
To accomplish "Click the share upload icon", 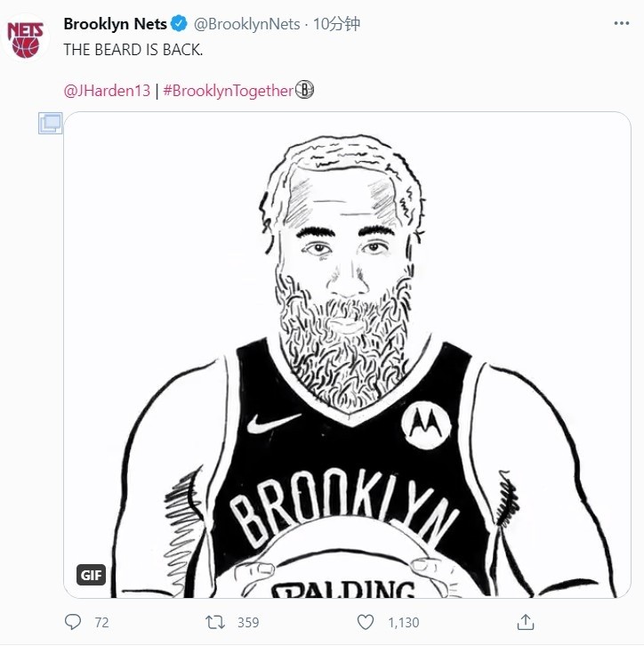I will click(526, 622).
